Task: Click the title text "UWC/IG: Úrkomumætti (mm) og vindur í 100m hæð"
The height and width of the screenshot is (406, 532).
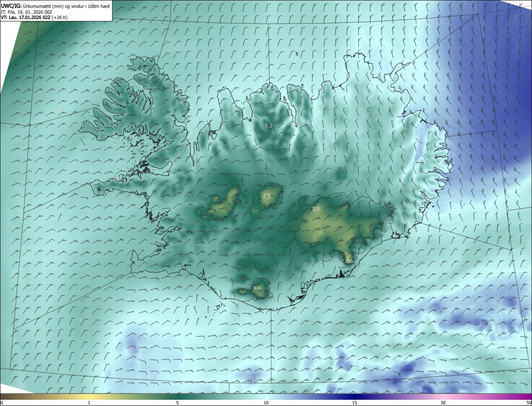Action: [55, 6]
